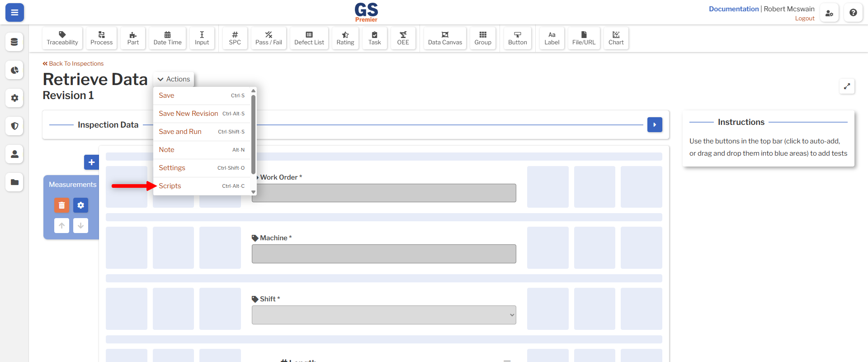Add an OEE test
The image size is (868, 362).
point(403,38)
